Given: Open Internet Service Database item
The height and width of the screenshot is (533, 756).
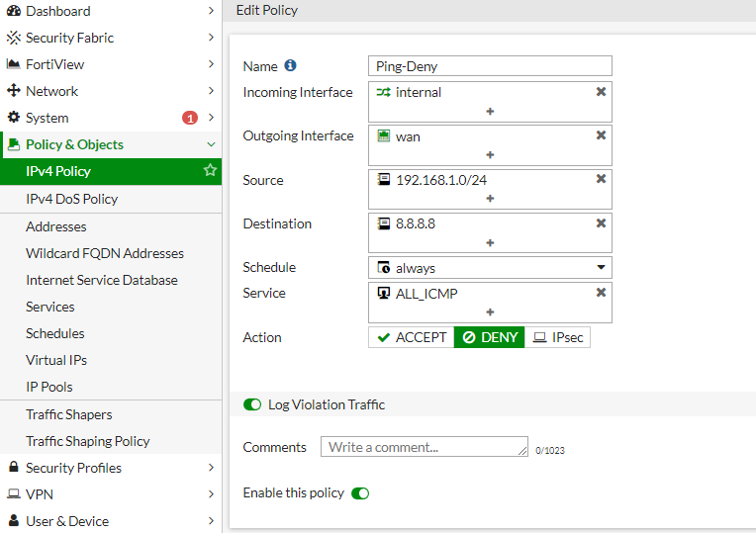Looking at the screenshot, I should (111, 280).
